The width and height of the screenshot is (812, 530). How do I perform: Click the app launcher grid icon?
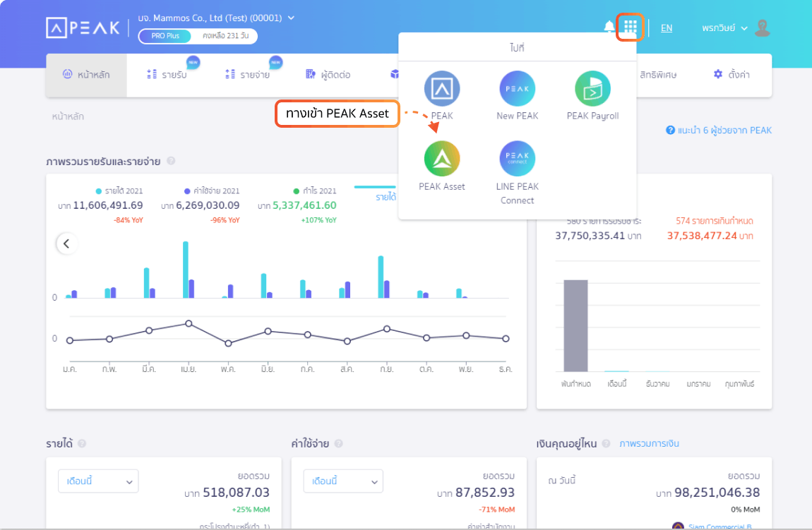click(x=630, y=28)
